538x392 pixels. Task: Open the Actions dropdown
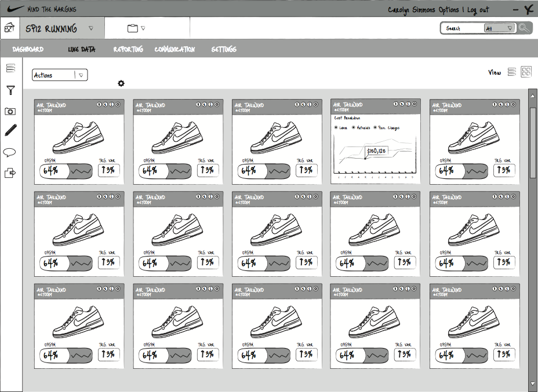click(59, 75)
